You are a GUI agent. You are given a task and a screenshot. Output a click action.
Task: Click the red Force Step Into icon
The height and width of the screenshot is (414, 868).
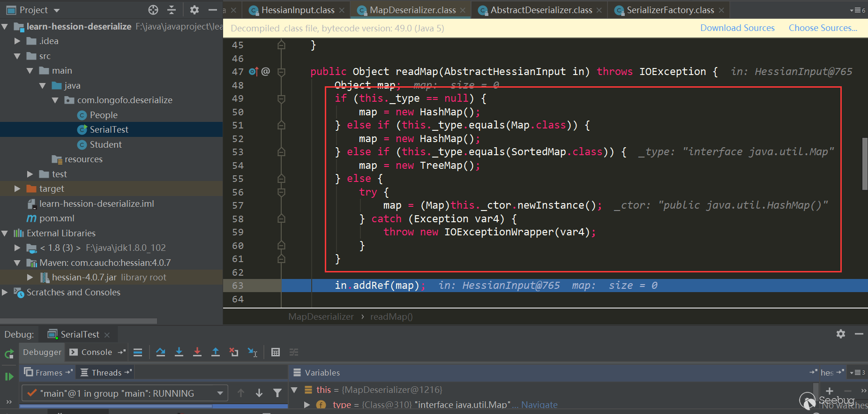[197, 352]
